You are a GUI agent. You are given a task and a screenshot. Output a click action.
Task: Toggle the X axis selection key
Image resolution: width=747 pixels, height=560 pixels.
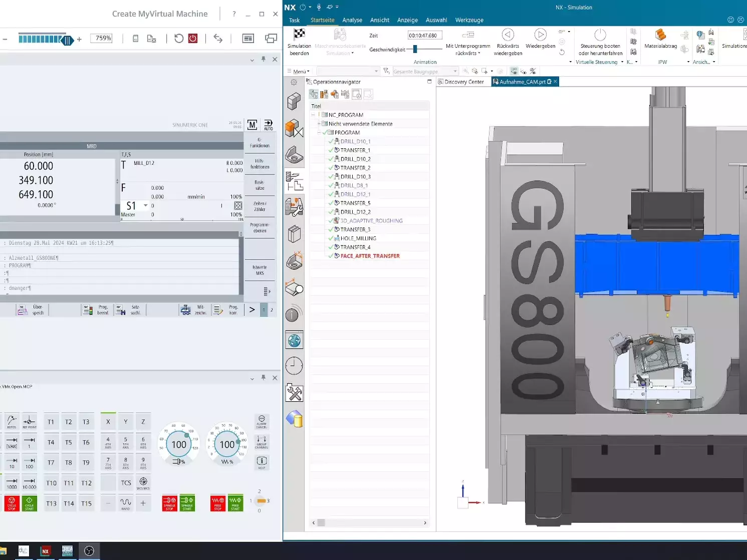[108, 422]
